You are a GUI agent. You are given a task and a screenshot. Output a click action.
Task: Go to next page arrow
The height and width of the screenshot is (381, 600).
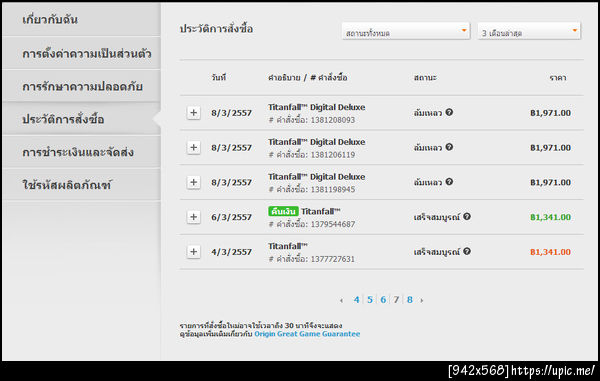[422, 300]
